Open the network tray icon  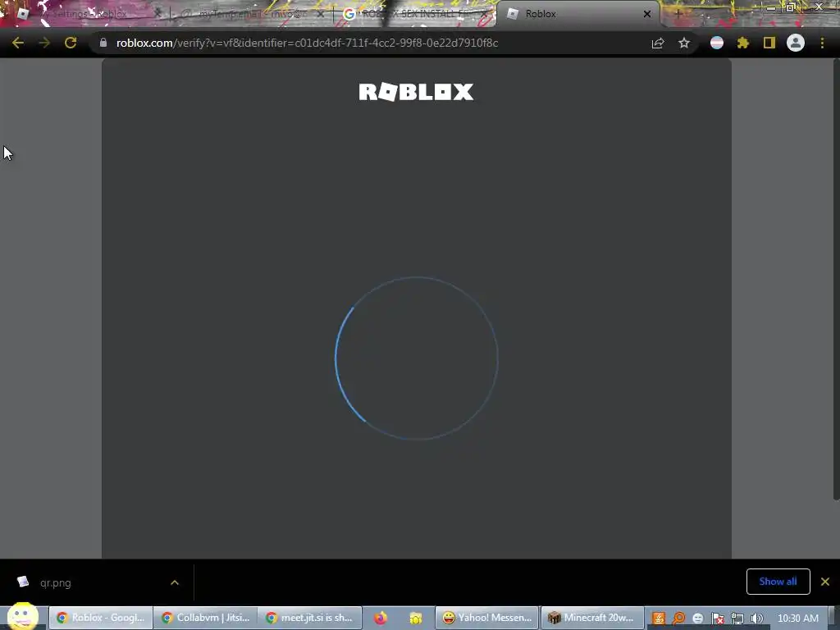tap(737, 619)
